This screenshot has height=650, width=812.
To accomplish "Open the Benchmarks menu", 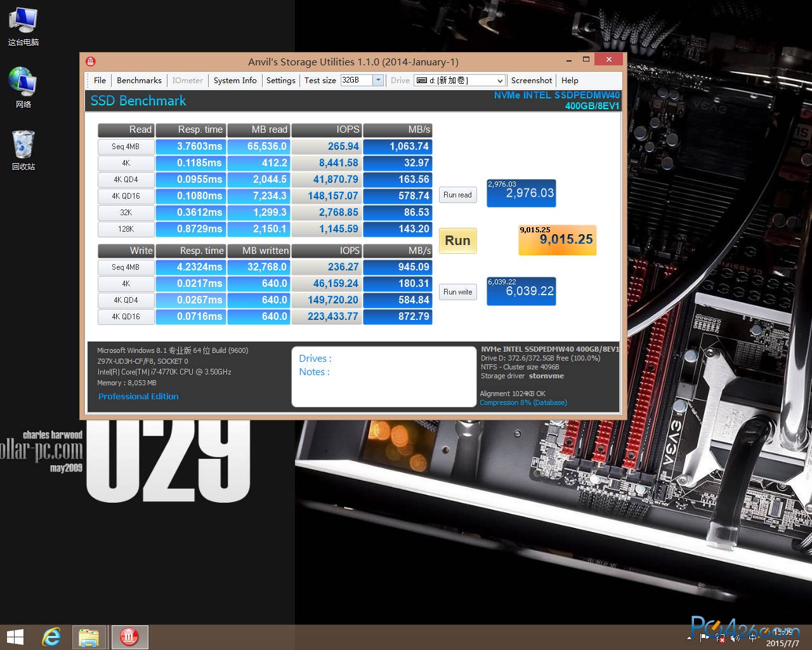I will tap(139, 81).
